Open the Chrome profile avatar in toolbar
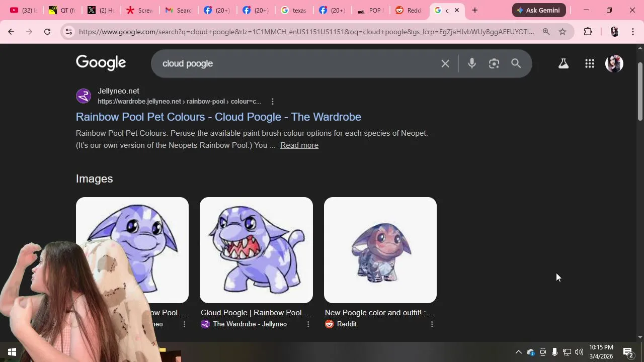Viewport: 644px width, 362px height. coord(614,32)
